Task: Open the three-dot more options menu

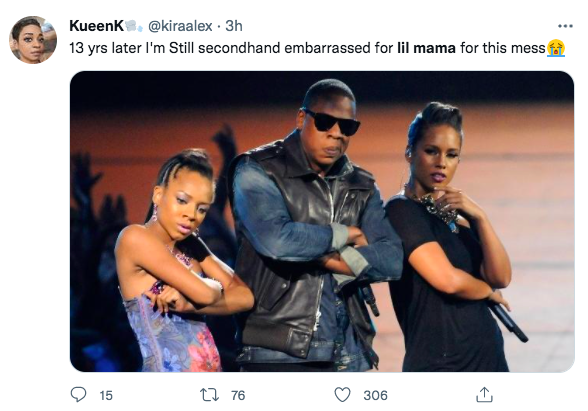Action: pos(565,26)
